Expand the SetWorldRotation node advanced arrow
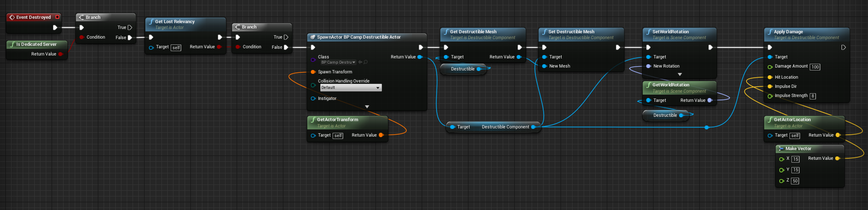This screenshot has height=210, width=868. click(680, 74)
